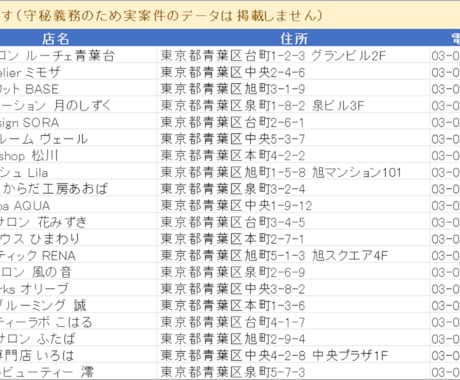Viewport: 460px width, 380px height.
Task: Select address cell 泉町5-7-3
Action: pos(293,372)
